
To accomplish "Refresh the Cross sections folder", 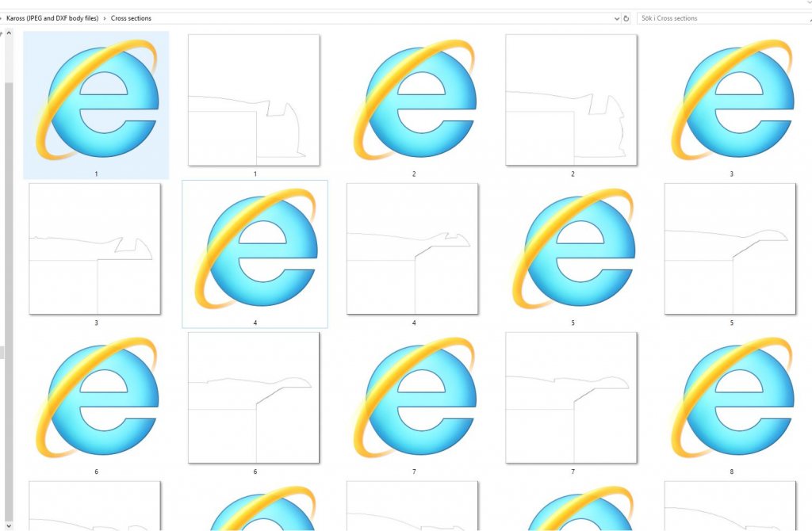I will point(626,18).
